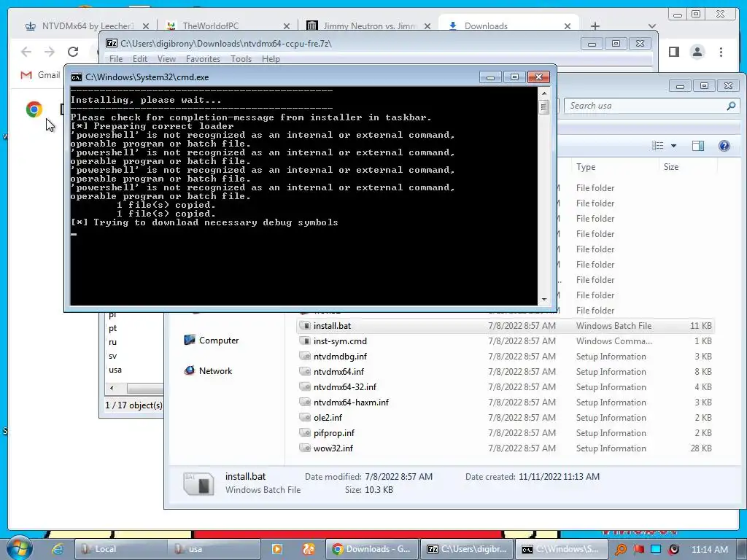Launch Internet Explorer from the taskbar

pyautogui.click(x=58, y=549)
